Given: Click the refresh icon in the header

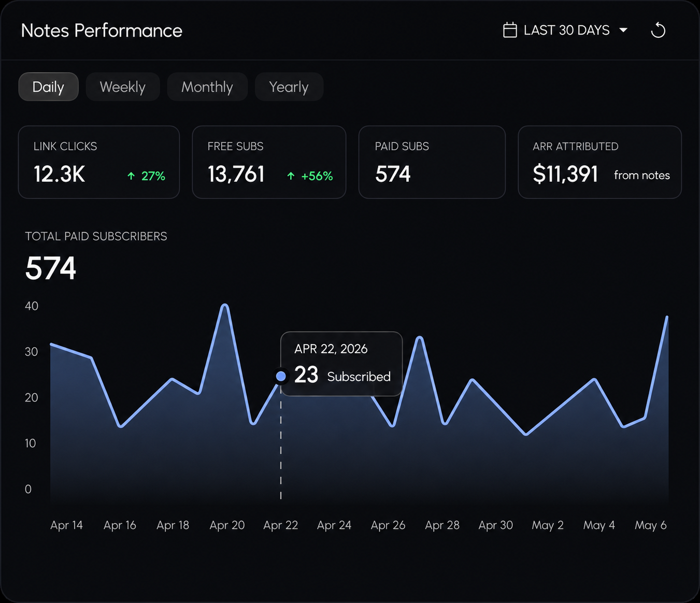Looking at the screenshot, I should [x=658, y=30].
